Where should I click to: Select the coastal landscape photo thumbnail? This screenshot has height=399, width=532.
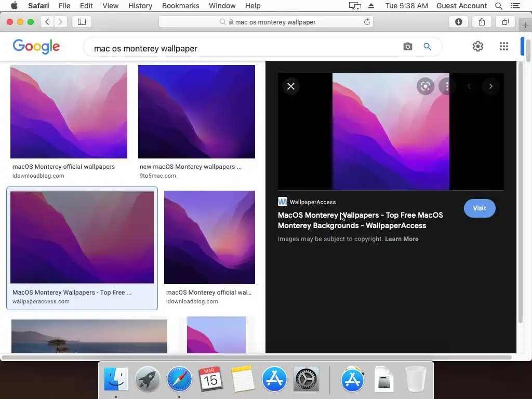pyautogui.click(x=89, y=336)
